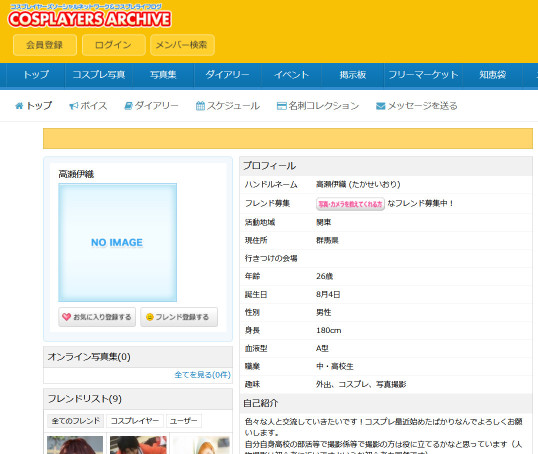Click the empty yellow banner bar
538x454 pixels.
tap(288, 139)
